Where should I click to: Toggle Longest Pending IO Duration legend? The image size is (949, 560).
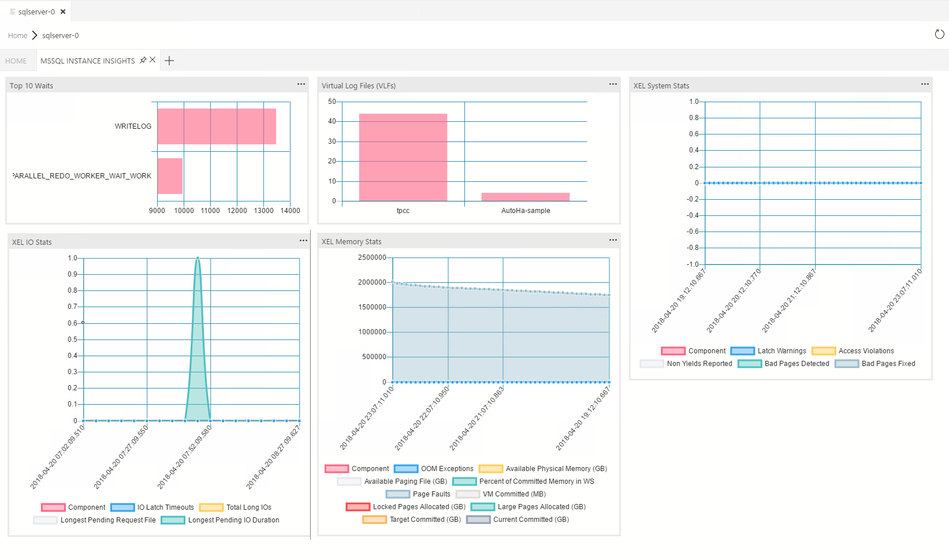tap(220, 520)
